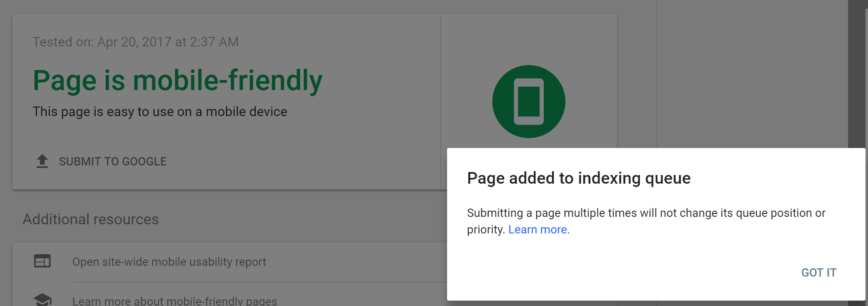Click the green mobile phone icon

point(528,102)
